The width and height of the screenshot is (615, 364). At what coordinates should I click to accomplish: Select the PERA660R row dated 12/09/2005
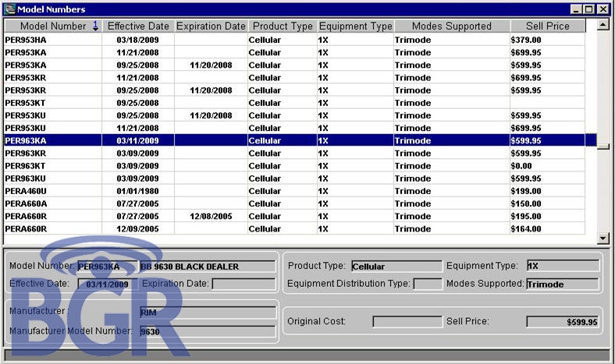coord(294,228)
